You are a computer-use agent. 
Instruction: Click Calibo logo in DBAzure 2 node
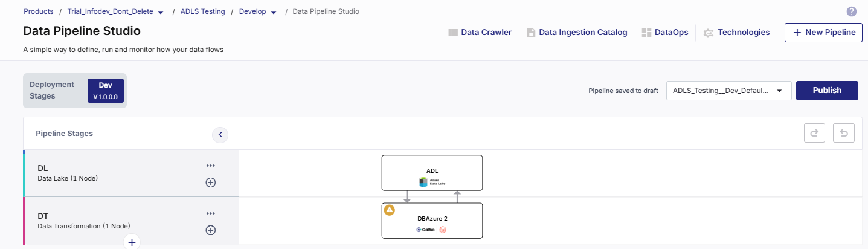pos(425,230)
